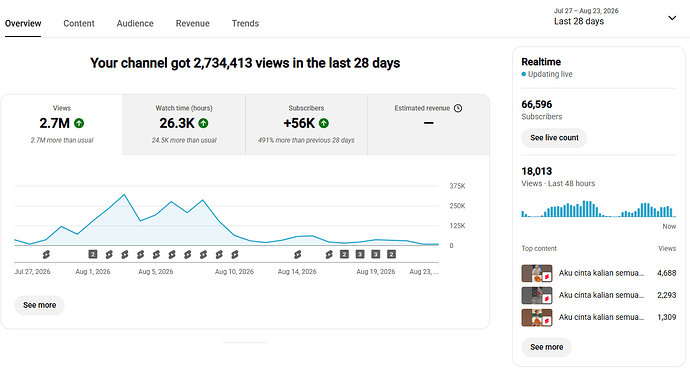Select the Views metric card
The height and width of the screenshot is (369, 690).
point(62,124)
